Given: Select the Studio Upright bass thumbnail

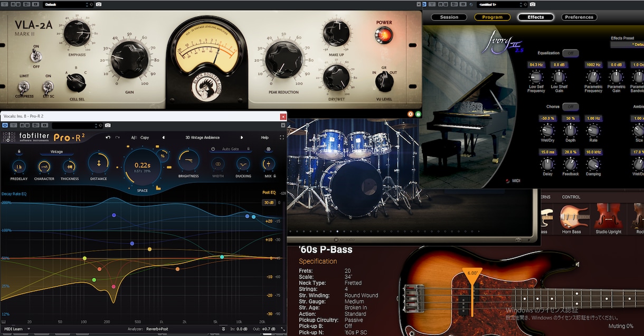Looking at the screenshot, I should pos(608,220).
